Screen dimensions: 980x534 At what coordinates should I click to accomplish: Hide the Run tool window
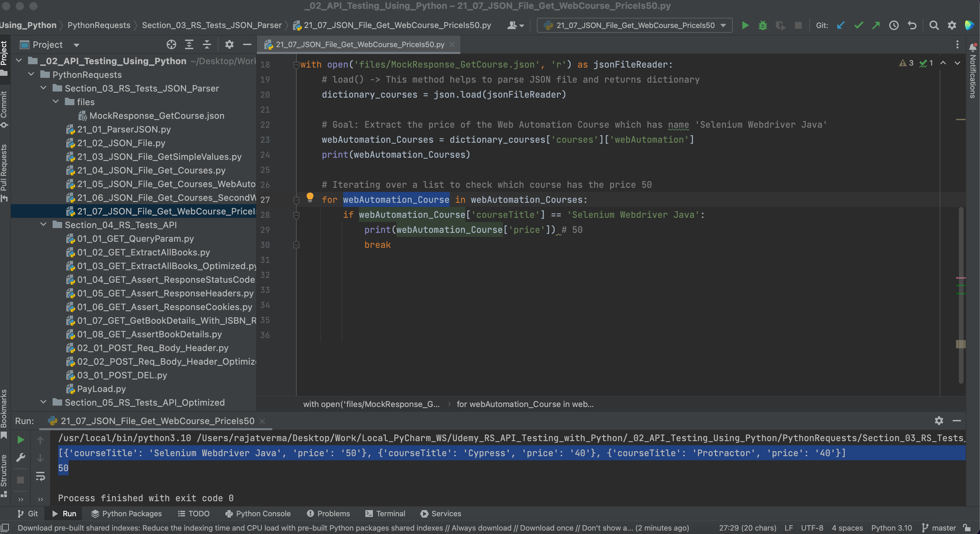tap(957, 420)
